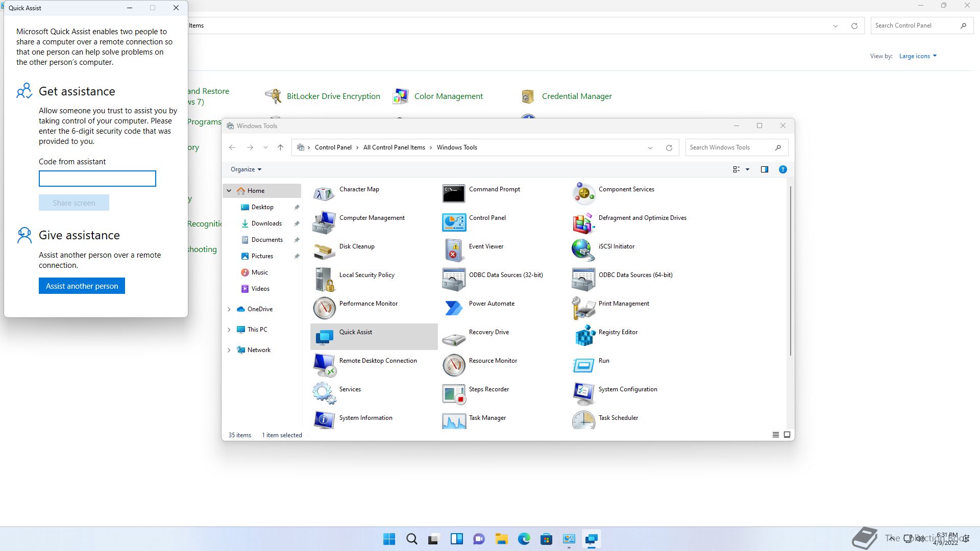
Task: Open the Organize menu
Action: (246, 169)
